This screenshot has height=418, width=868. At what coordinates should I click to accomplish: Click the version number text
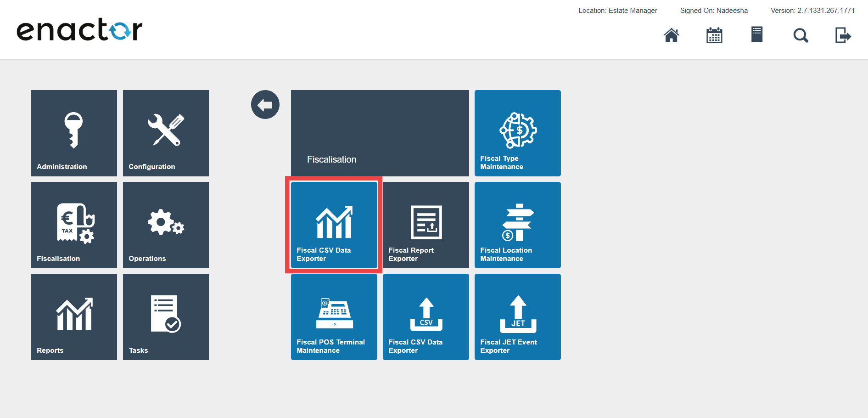[x=812, y=11]
